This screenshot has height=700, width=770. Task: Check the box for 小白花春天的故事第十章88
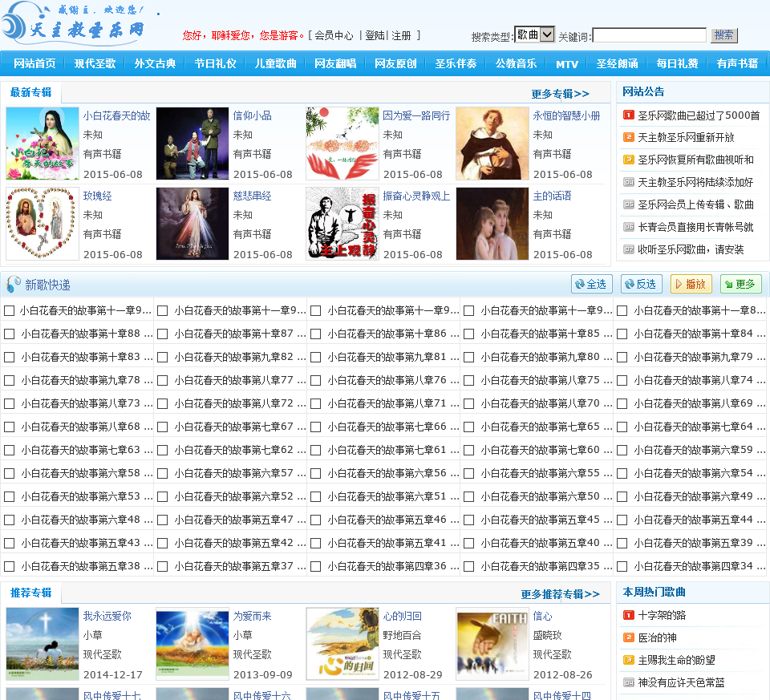(x=9, y=334)
